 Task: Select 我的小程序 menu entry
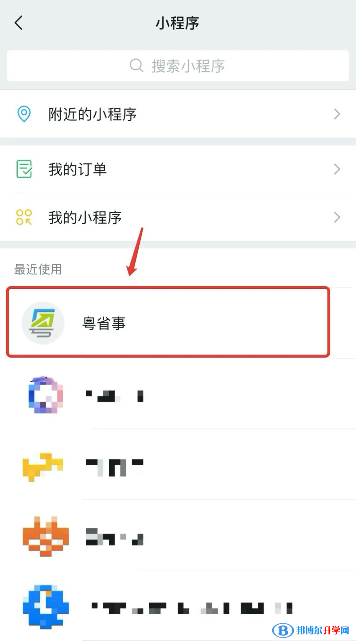tap(178, 217)
